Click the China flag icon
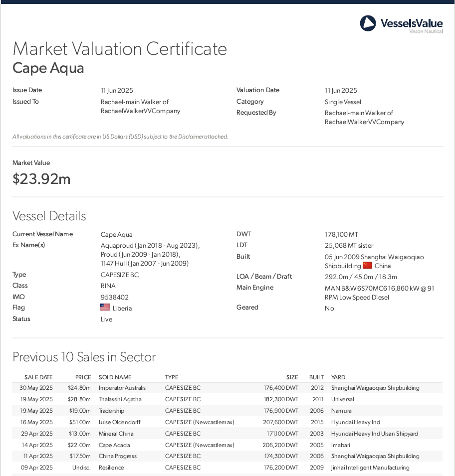 [x=367, y=266]
